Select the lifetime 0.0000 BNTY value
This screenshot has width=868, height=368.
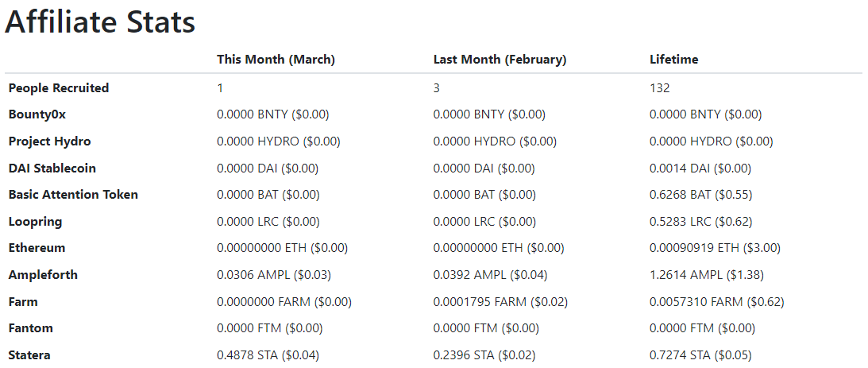point(706,114)
